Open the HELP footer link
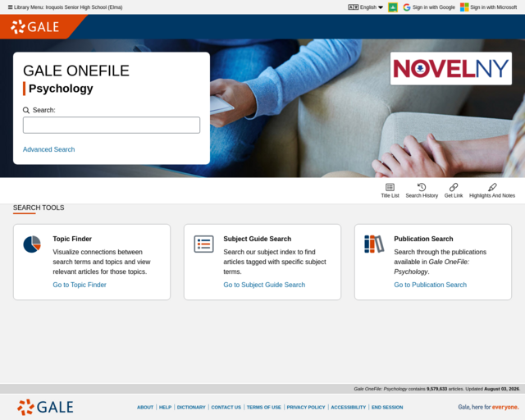Image resolution: width=525 pixels, height=420 pixels. pyautogui.click(x=165, y=407)
